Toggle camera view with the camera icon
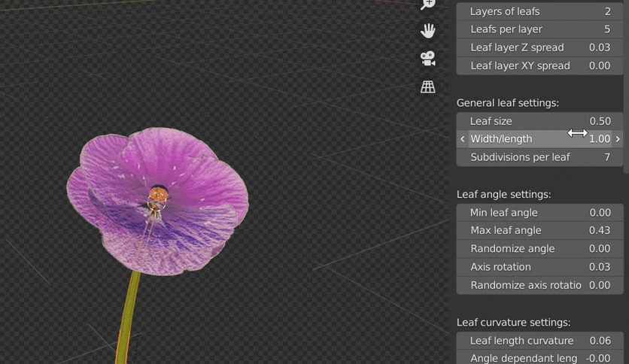 click(427, 59)
